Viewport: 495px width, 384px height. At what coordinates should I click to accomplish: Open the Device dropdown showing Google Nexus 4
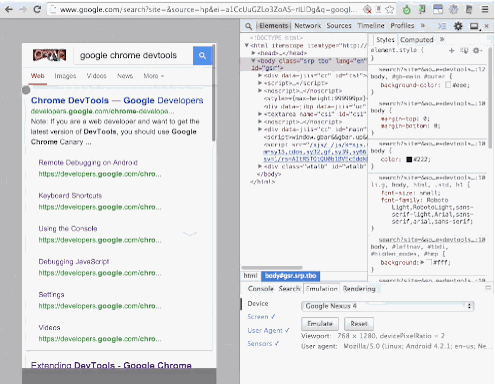387,306
